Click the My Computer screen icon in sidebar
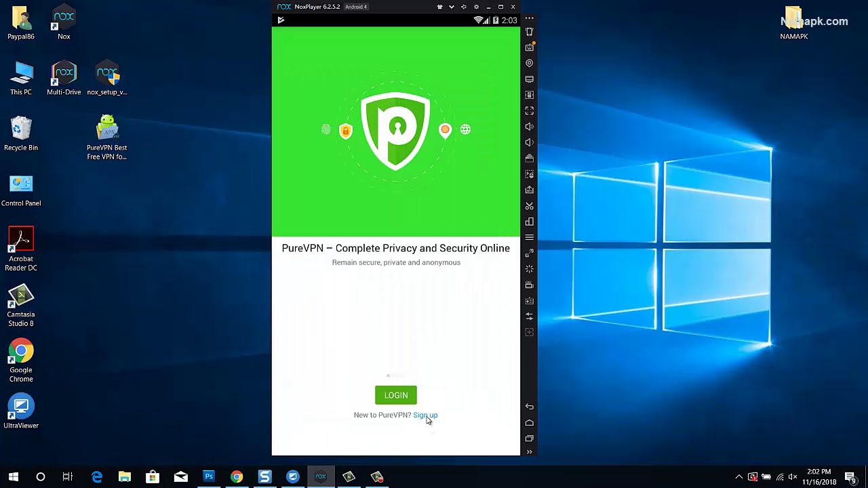 click(x=530, y=79)
